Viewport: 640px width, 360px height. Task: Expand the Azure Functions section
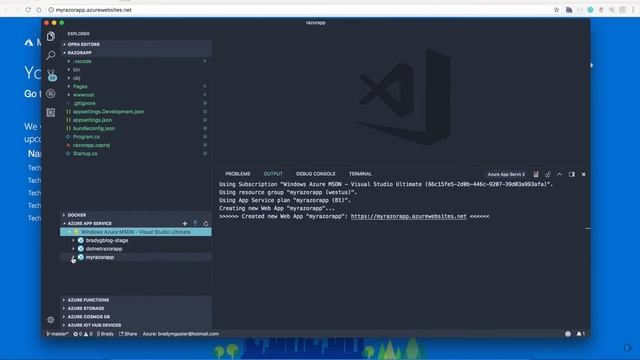coord(136,300)
